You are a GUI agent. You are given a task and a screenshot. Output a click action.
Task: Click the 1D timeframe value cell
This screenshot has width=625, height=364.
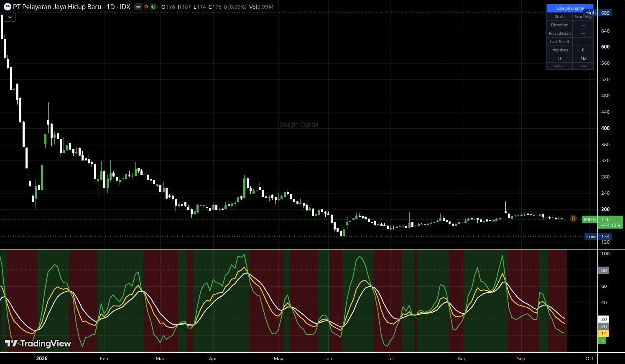[583, 59]
